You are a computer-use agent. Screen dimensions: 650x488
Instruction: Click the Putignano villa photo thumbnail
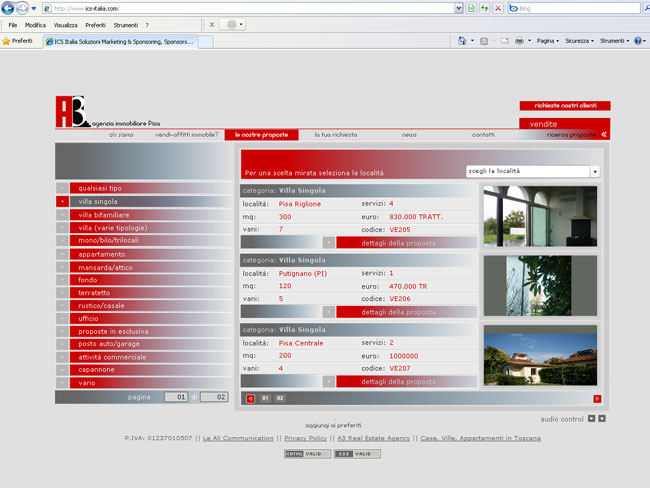[540, 286]
